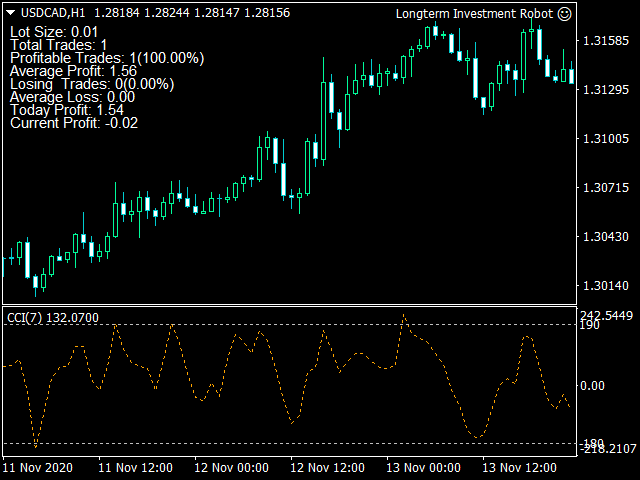640x480 pixels.
Task: Click the '12 Nov 12:00' time axis label
Action: click(327, 467)
